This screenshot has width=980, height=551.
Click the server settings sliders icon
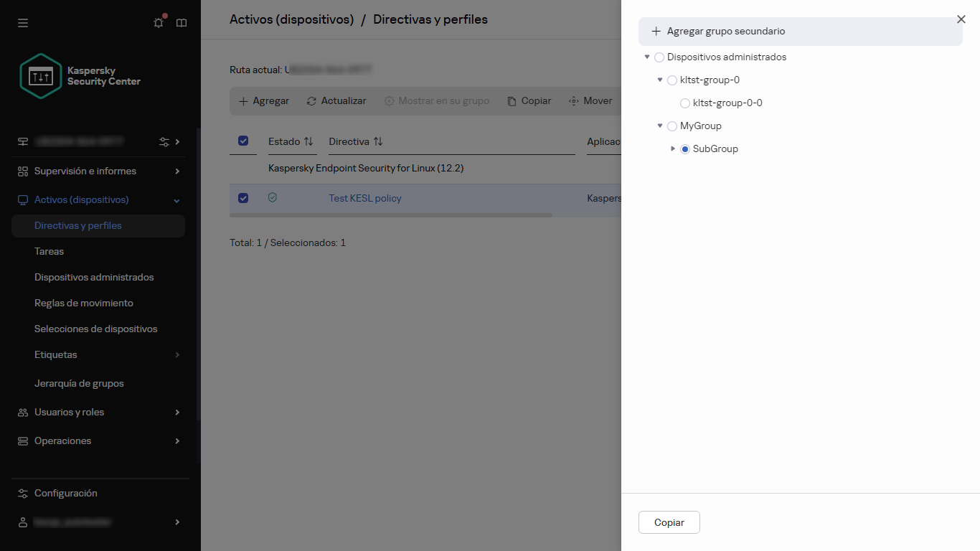click(164, 142)
